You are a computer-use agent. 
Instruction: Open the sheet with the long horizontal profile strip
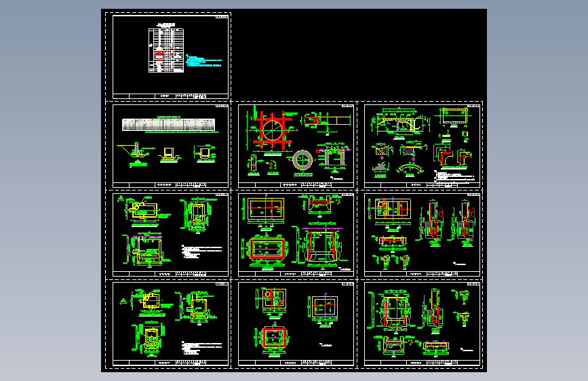[x=170, y=146]
